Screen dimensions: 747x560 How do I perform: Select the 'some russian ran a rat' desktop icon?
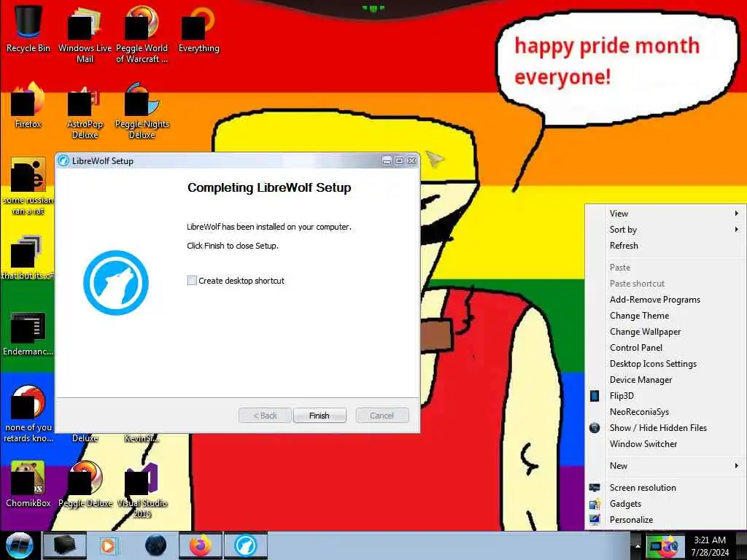28,186
